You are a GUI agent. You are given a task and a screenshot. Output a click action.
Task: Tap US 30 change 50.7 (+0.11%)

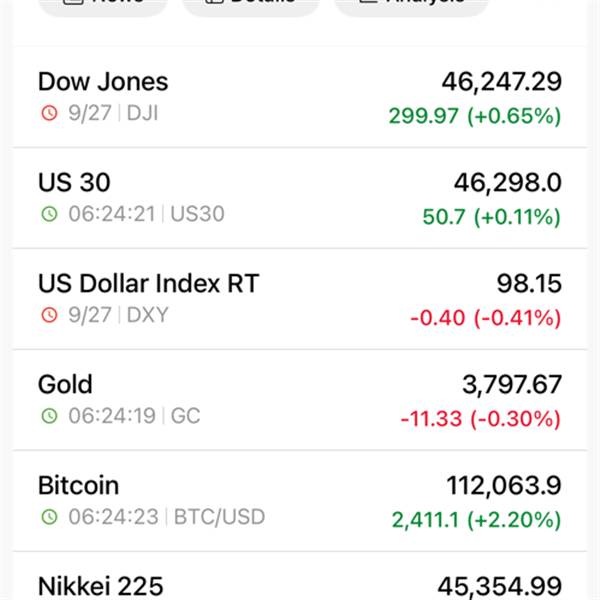[491, 217]
